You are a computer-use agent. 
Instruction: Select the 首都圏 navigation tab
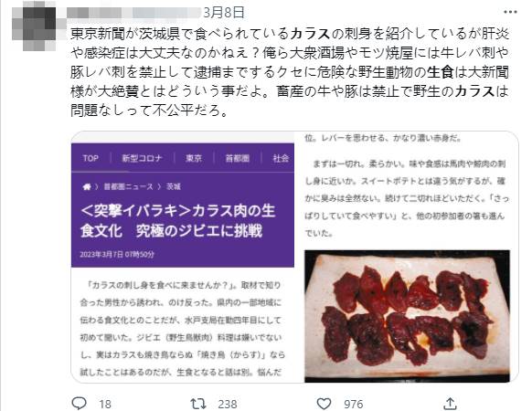(238, 158)
